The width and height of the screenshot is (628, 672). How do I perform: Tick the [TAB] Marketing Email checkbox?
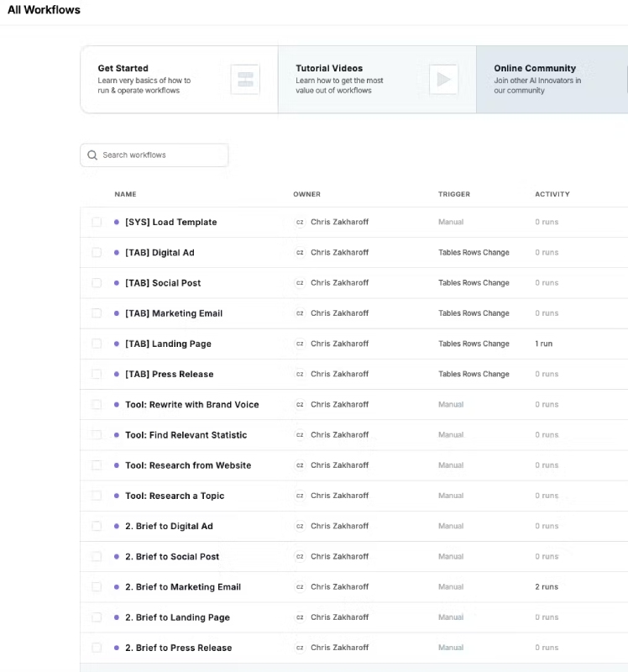(x=97, y=313)
